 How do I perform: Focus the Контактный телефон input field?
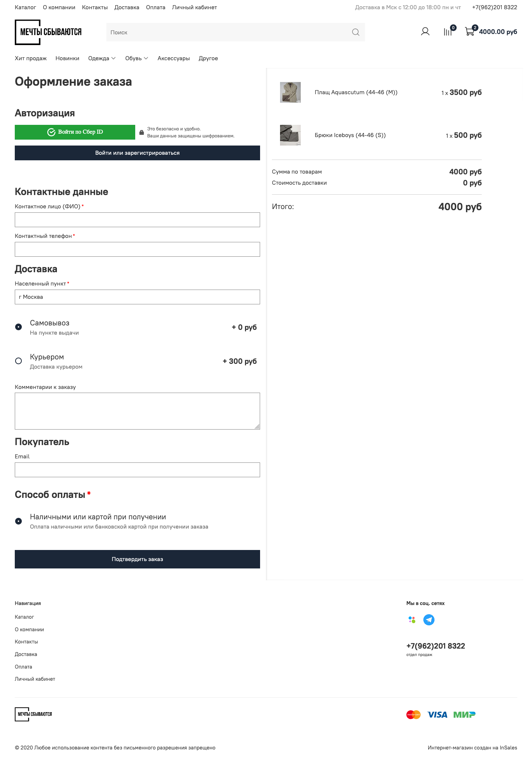[x=137, y=249]
